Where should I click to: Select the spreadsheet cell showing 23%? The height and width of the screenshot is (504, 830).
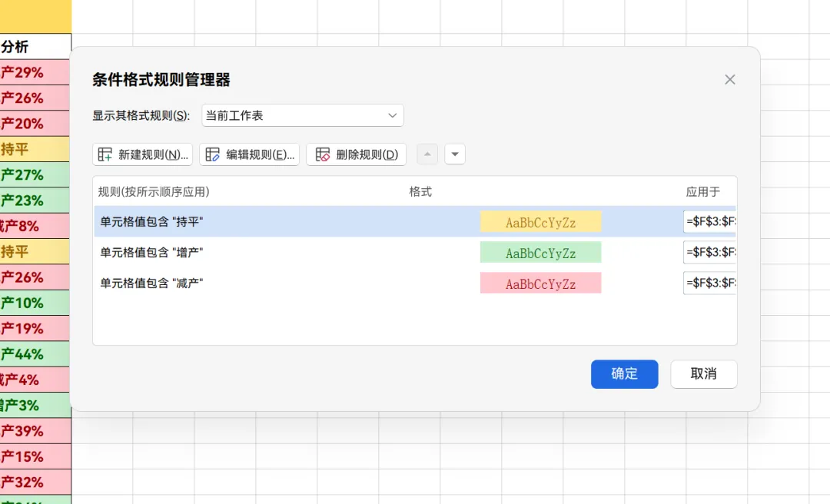point(35,201)
